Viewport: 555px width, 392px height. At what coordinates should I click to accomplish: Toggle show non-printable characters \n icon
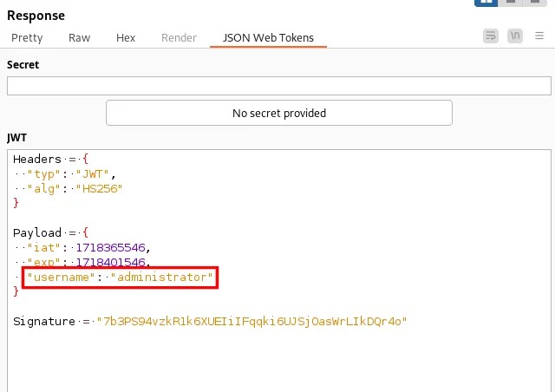(x=514, y=36)
